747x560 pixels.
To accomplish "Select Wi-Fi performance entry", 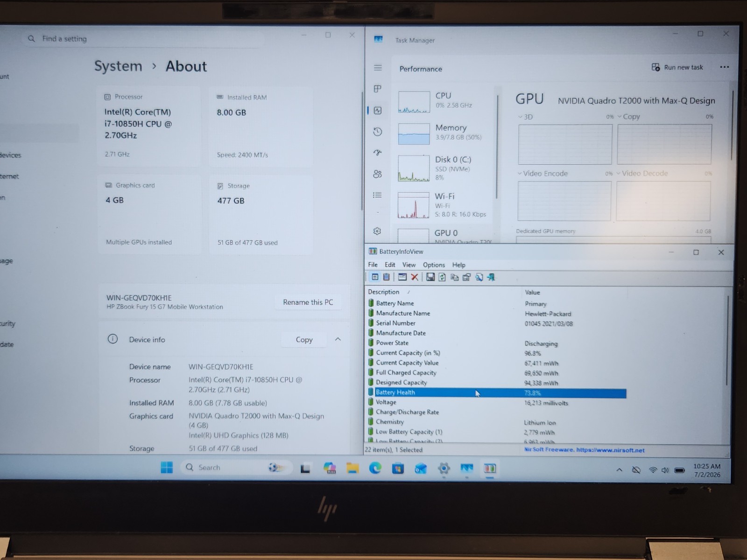I will click(444, 205).
